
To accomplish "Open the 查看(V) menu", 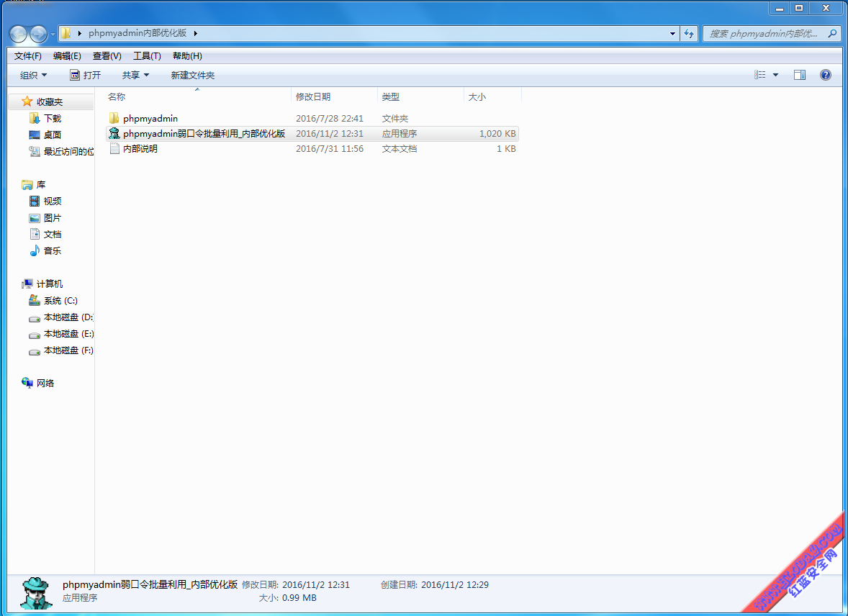I will tap(107, 56).
